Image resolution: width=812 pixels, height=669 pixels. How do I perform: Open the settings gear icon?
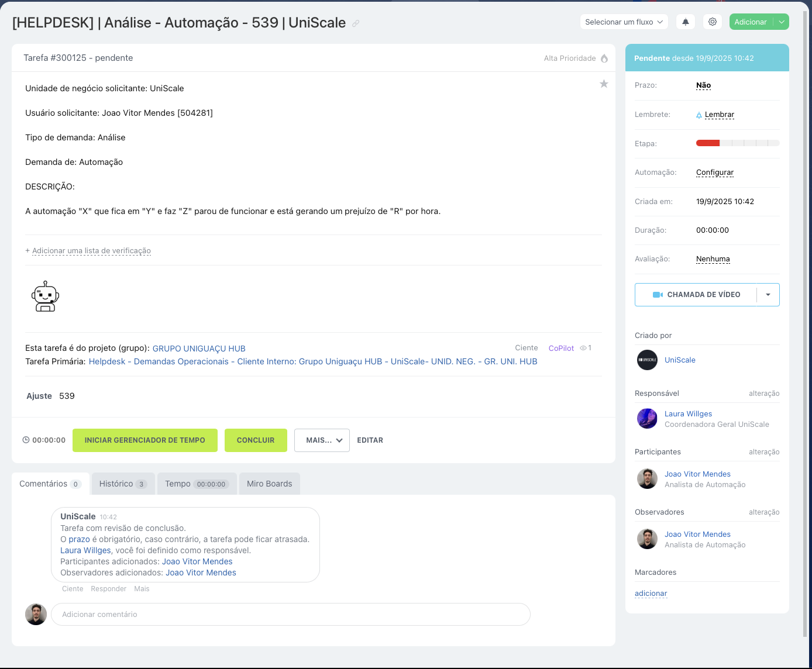(713, 22)
